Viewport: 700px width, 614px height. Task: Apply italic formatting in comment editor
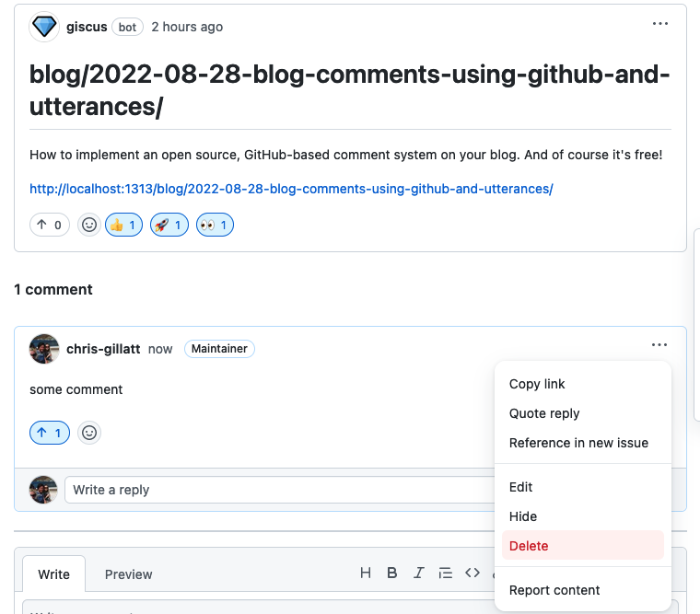click(x=419, y=573)
